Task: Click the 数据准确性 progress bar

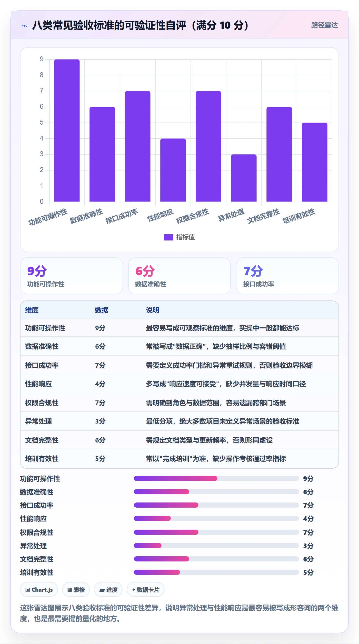Action: [x=216, y=492]
